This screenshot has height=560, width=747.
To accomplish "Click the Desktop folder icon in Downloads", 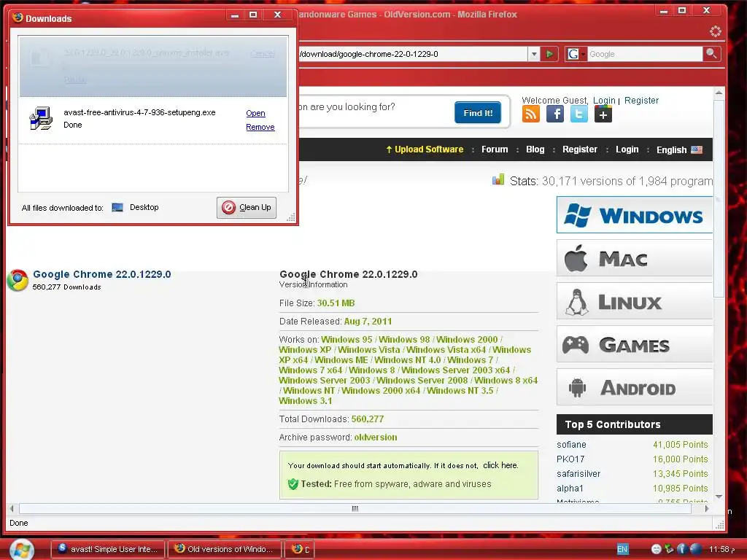I will pos(117,207).
